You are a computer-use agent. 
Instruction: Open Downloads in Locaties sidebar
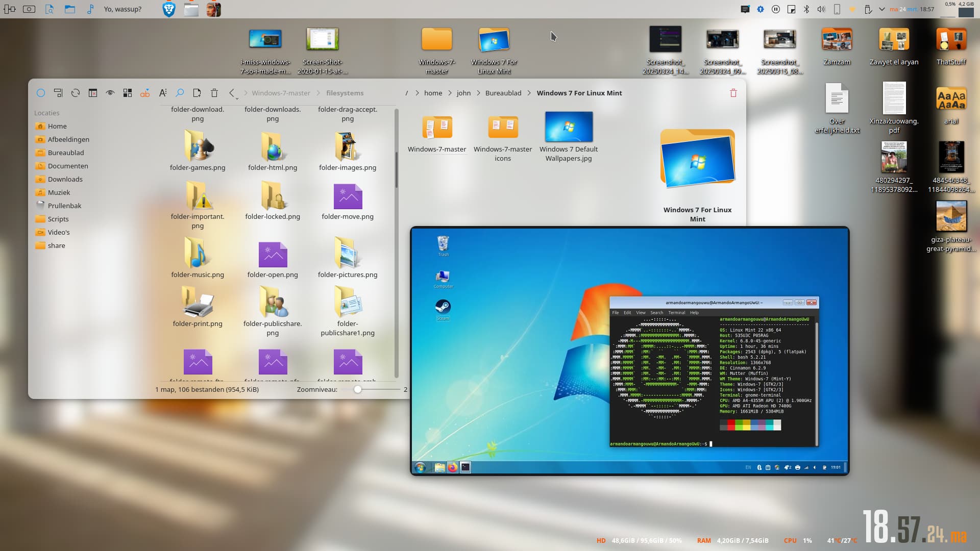pos(65,179)
